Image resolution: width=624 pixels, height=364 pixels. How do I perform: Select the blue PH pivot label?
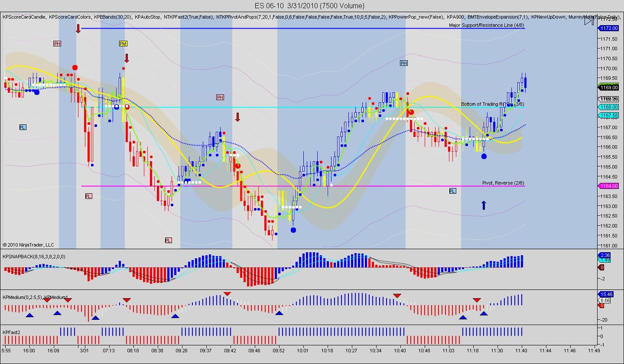404,63
